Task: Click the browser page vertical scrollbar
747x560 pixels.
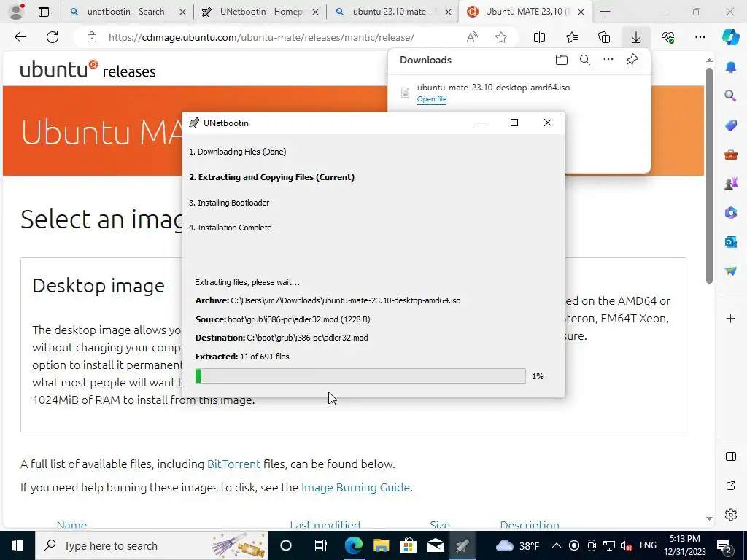Action: 709,176
